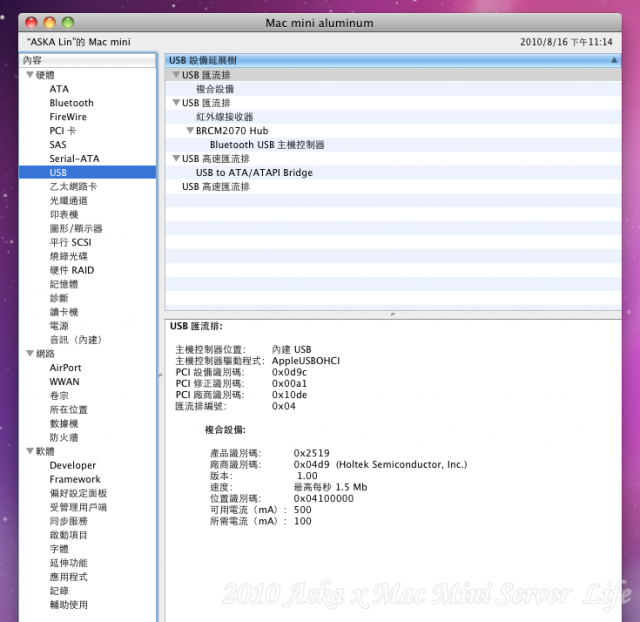Viewport: 640px width, 622px height.
Task: Select 乙太網路卡 in the sidebar
Action: point(73,187)
